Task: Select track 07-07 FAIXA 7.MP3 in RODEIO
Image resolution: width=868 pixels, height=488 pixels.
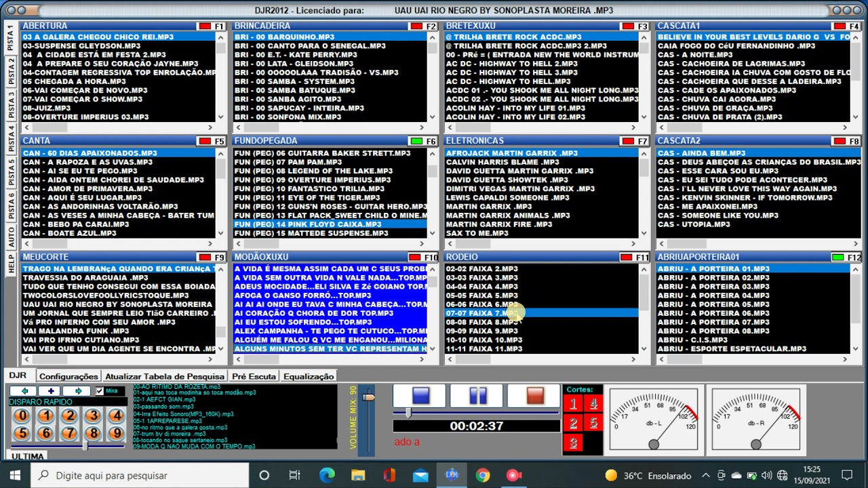Action: click(x=541, y=313)
